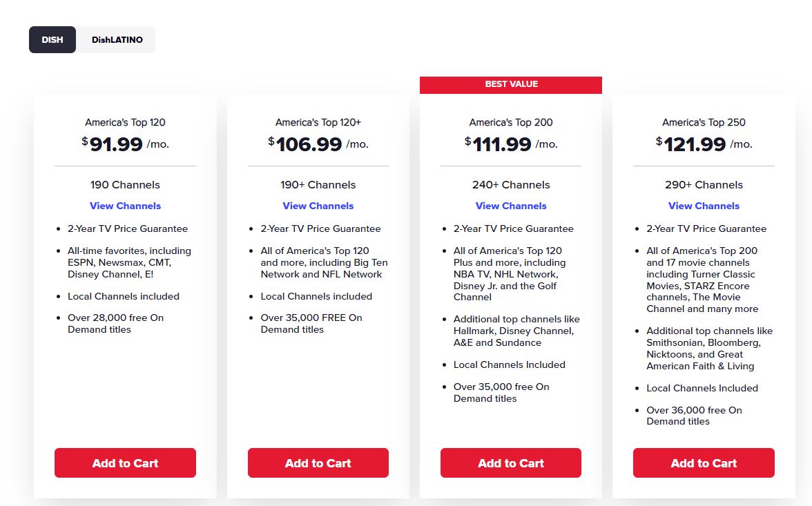Click the $121.99 monthly price

click(x=704, y=144)
